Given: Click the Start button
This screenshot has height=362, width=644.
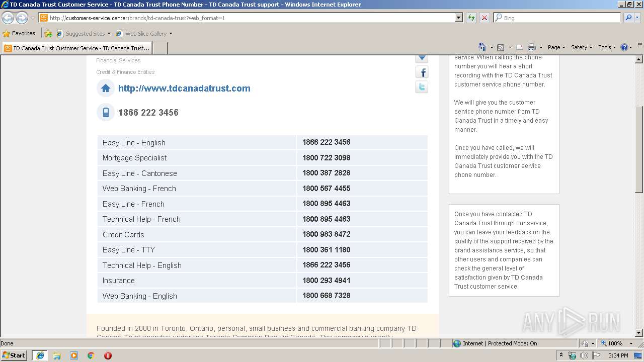Looking at the screenshot, I should (14, 355).
